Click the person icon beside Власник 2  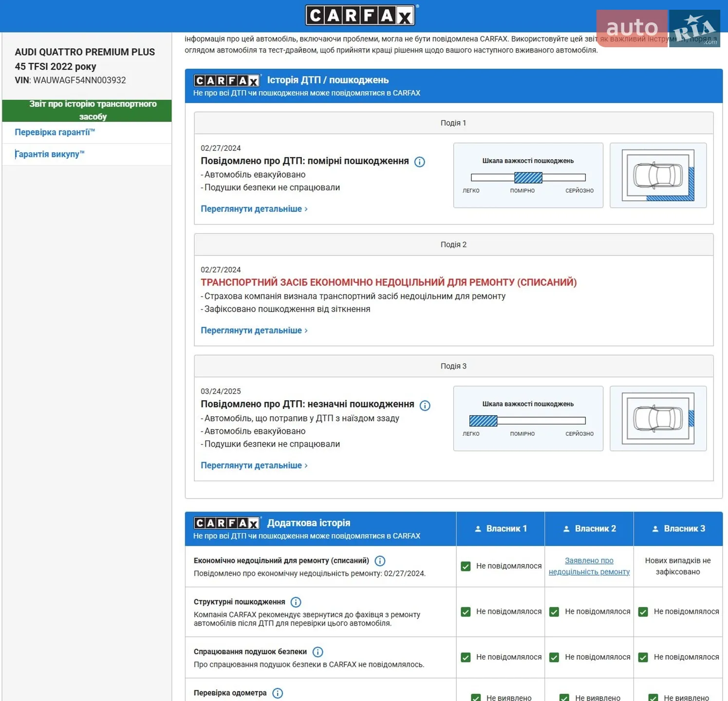566,529
